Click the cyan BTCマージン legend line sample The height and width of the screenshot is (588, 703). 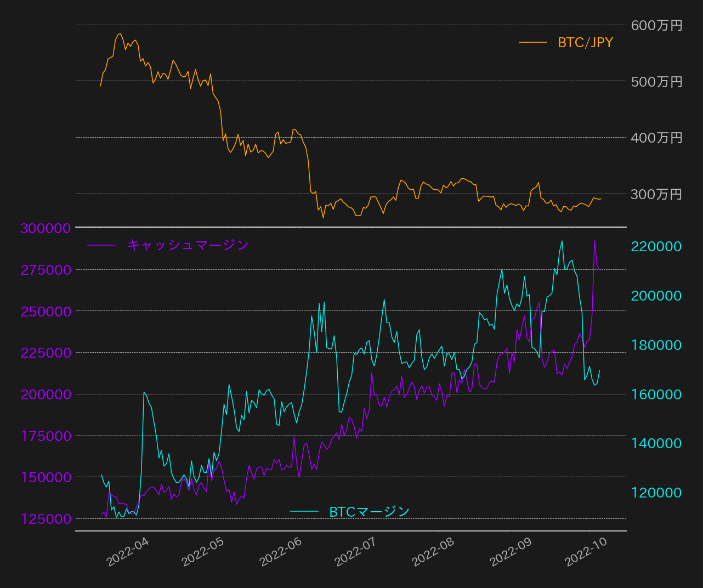point(304,511)
